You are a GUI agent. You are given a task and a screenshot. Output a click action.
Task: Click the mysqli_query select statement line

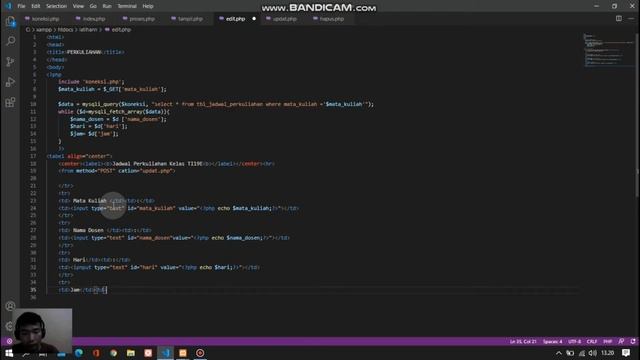point(216,104)
